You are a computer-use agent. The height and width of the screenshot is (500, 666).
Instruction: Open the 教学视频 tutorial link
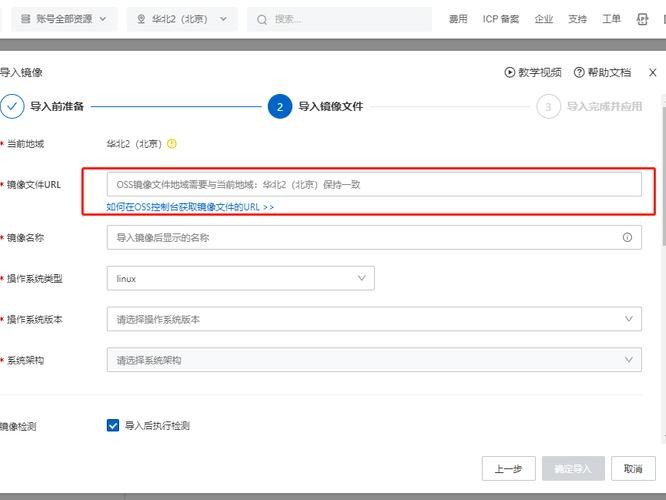533,72
